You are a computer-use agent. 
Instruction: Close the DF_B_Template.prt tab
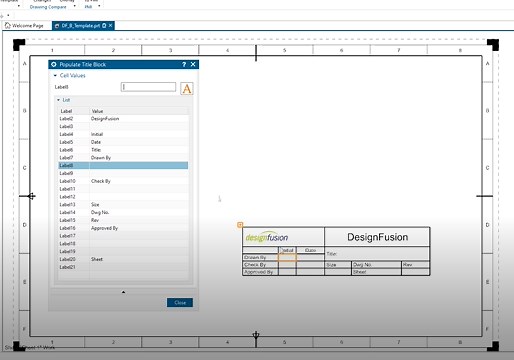click(111, 26)
